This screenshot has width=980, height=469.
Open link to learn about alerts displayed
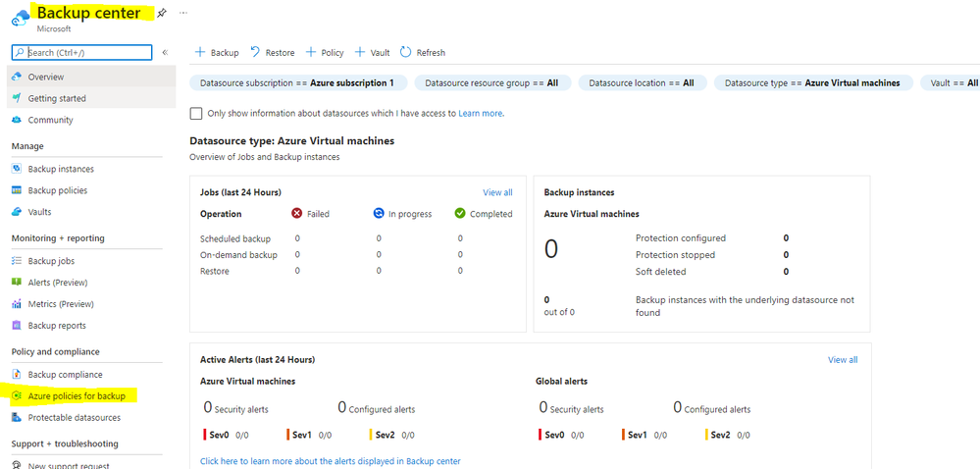pos(330,461)
